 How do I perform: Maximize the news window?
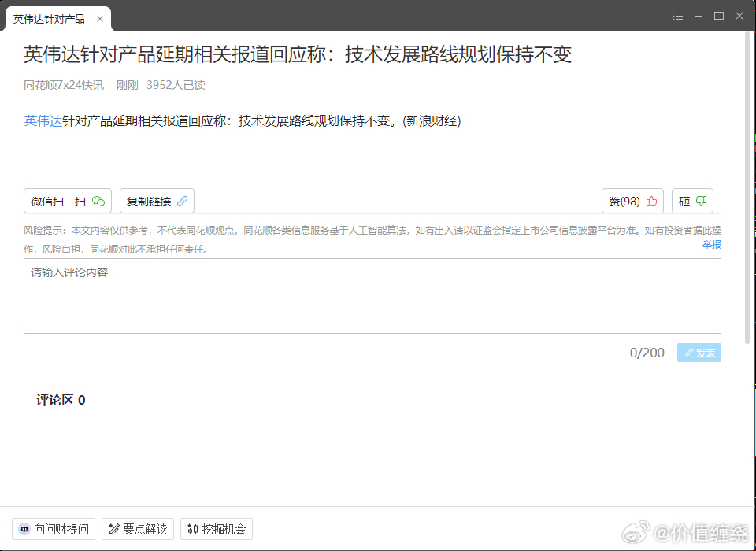(x=719, y=16)
